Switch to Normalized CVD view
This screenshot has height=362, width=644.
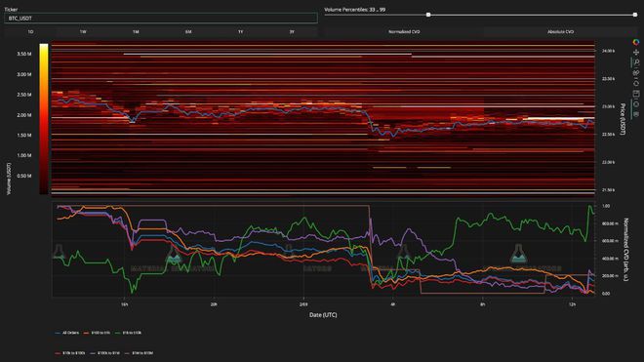pos(404,31)
